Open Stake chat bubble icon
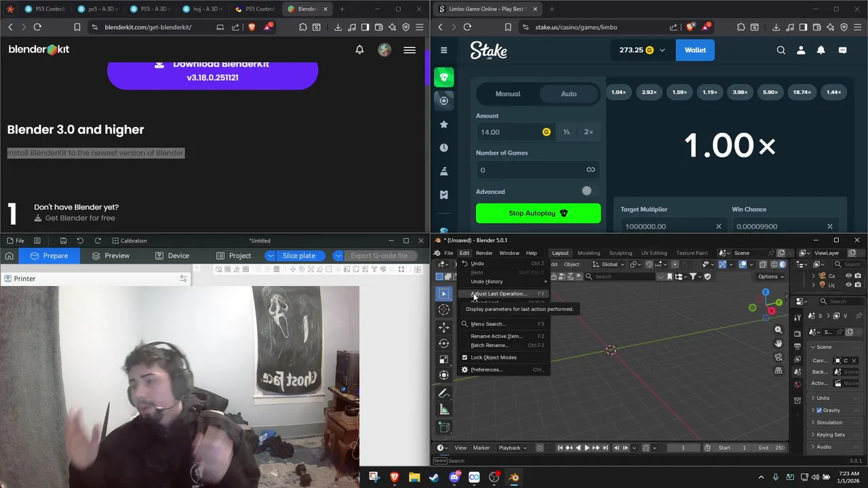Screen dimensions: 868x488 pyautogui.click(x=842, y=50)
